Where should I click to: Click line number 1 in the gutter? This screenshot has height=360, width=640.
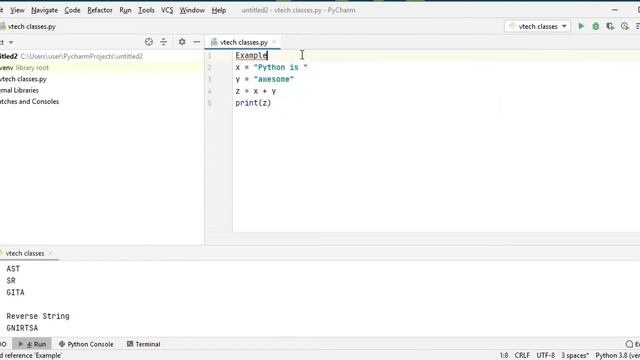pos(209,56)
